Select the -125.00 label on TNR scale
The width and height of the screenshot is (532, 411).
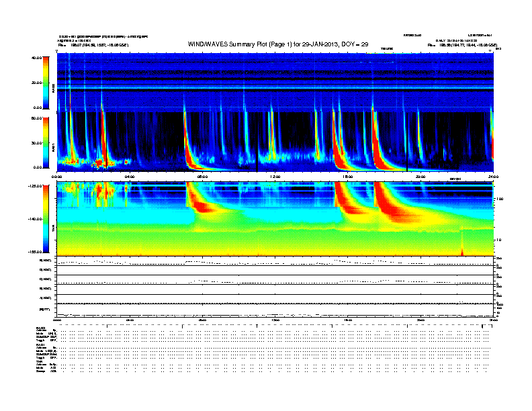(x=35, y=186)
